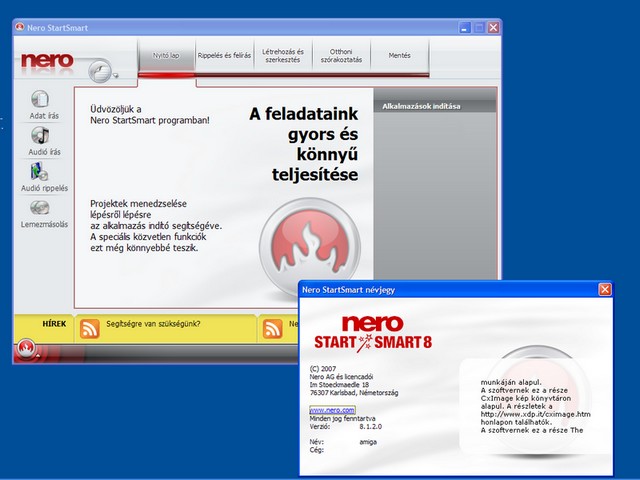The width and height of the screenshot is (640, 480).
Task: Start the Lemezmásolás disc copy icon
Action: pos(40,208)
